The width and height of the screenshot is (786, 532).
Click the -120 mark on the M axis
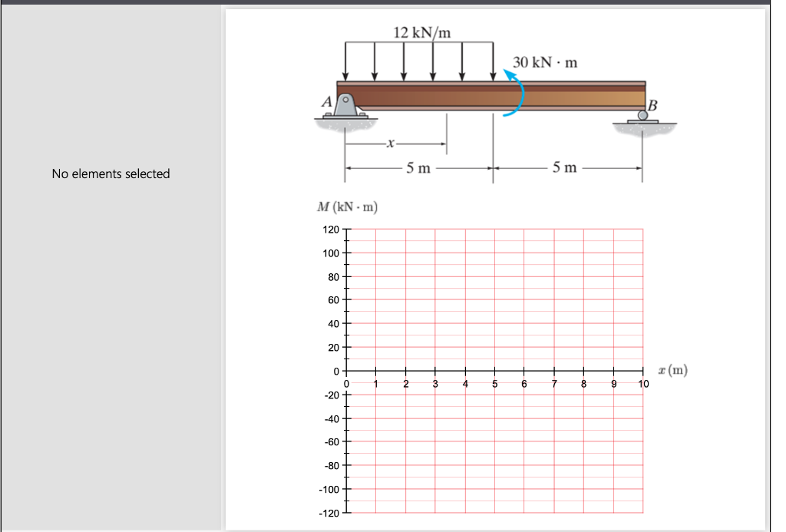click(x=328, y=513)
